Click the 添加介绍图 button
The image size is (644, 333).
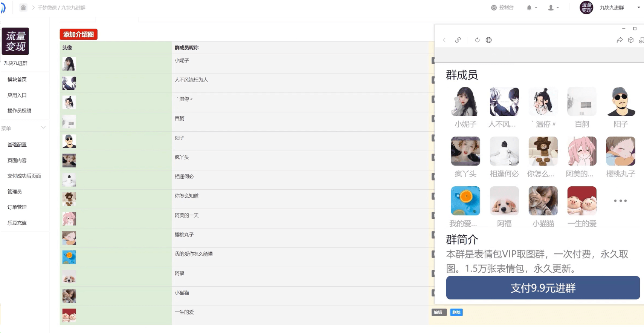tap(78, 34)
